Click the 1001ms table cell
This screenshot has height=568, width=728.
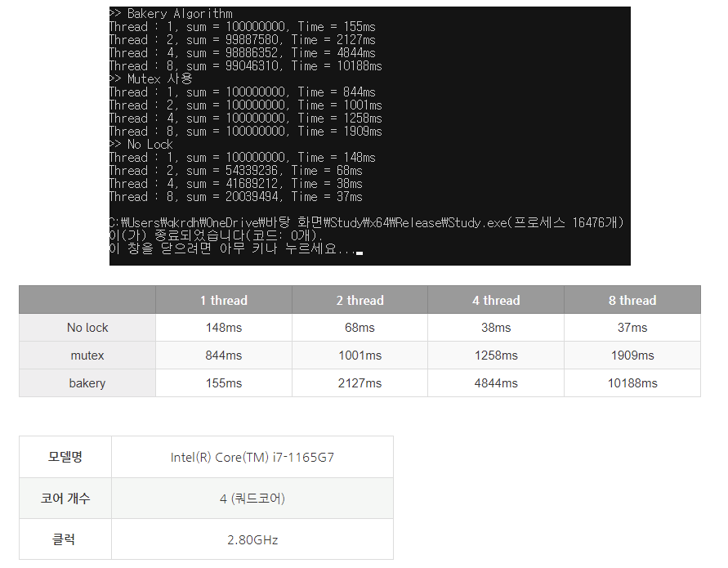[360, 356]
